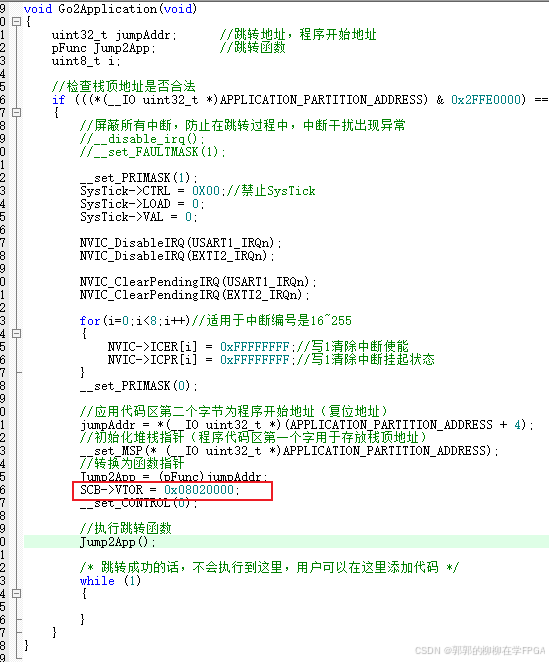
Task: Click the 'NVIC->ICER[i] = 0xFFFFFFFF;' statement
Action: [201, 347]
